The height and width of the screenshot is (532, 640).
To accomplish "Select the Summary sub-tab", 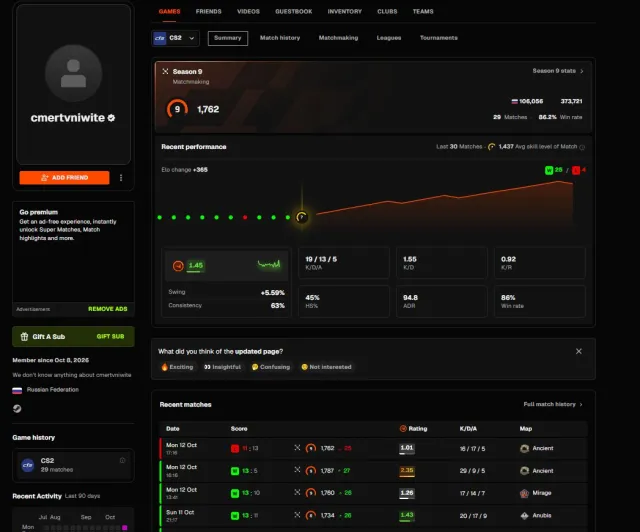I will pos(228,38).
